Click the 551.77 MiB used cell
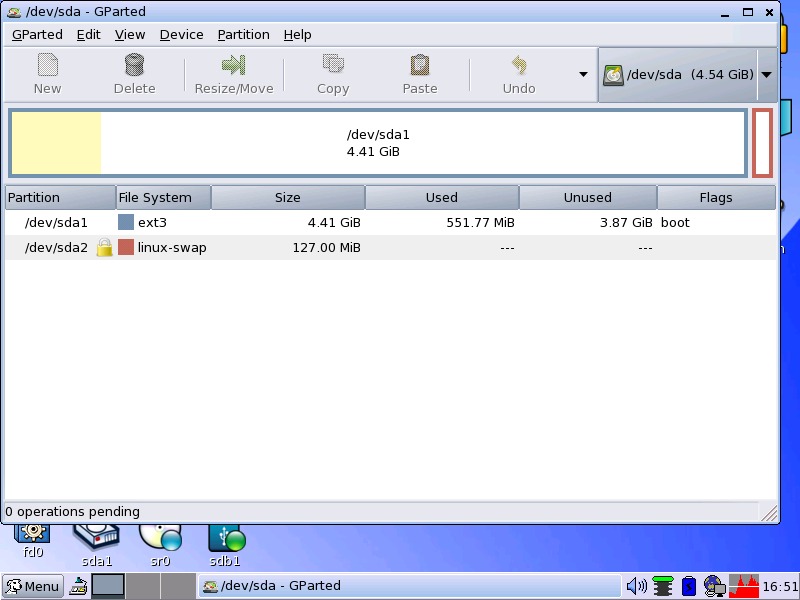800x600 pixels. point(480,222)
